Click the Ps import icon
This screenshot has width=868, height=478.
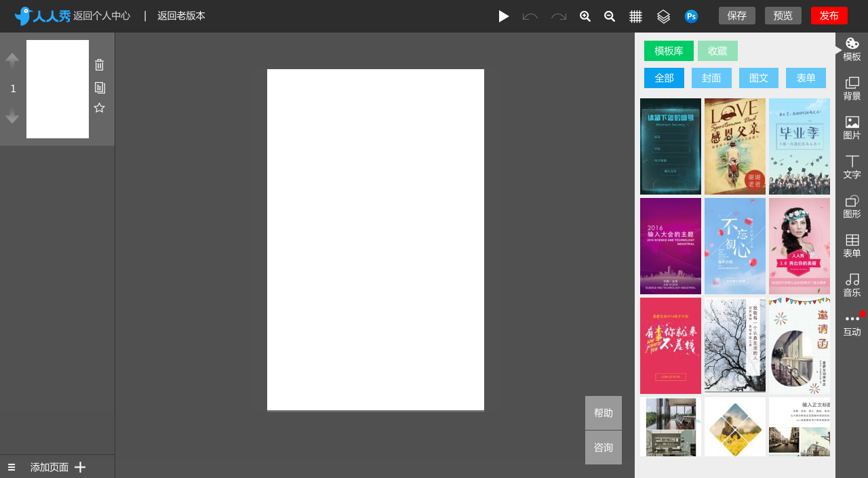[x=691, y=16]
